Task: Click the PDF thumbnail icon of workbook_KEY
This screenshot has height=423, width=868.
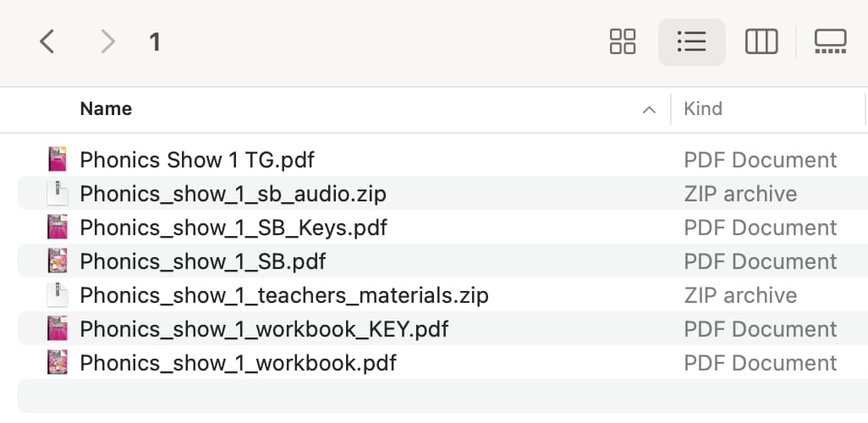Action: (58, 328)
